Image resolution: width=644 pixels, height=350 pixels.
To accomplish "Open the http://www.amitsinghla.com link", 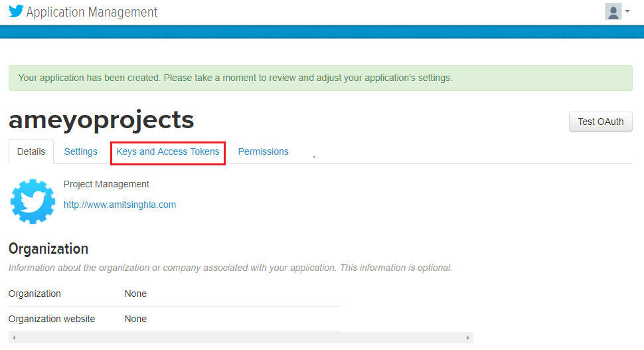I will [x=120, y=205].
